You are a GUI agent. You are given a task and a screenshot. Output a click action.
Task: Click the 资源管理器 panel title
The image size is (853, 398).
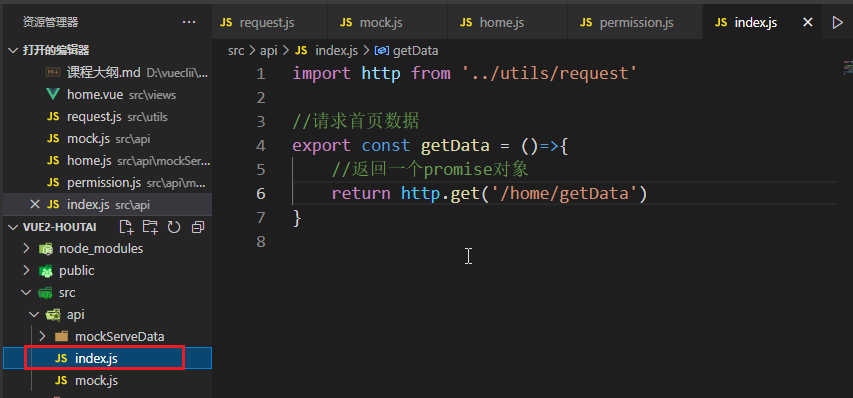point(51,22)
